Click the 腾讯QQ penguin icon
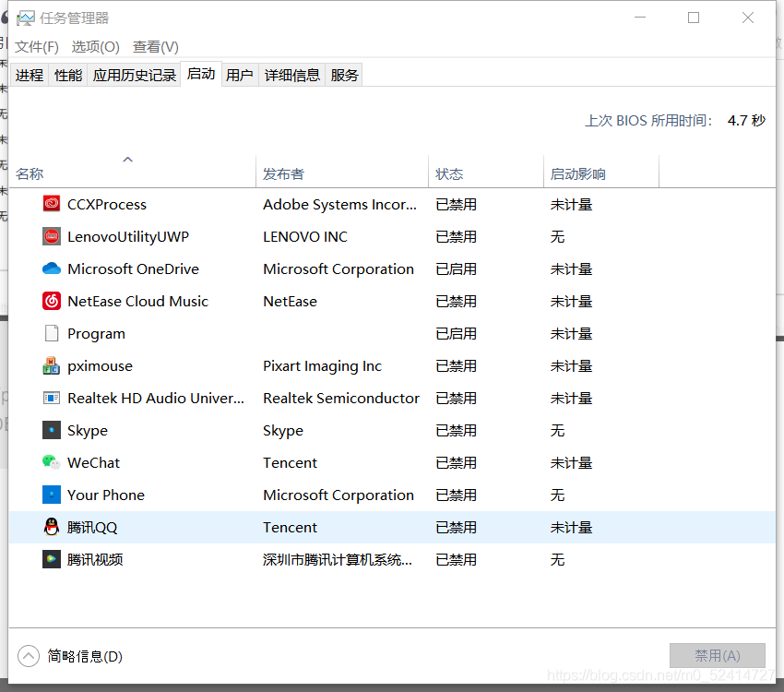The image size is (784, 692). tap(52, 527)
